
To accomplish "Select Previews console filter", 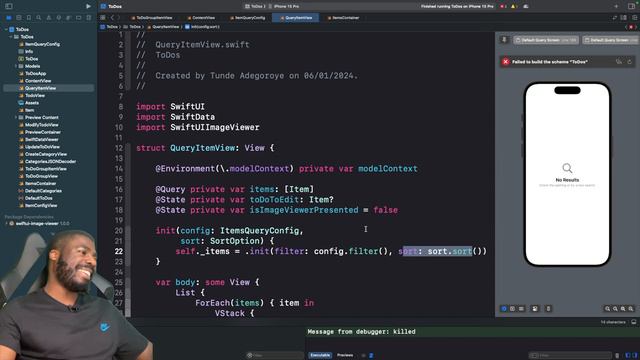I will tap(345, 356).
